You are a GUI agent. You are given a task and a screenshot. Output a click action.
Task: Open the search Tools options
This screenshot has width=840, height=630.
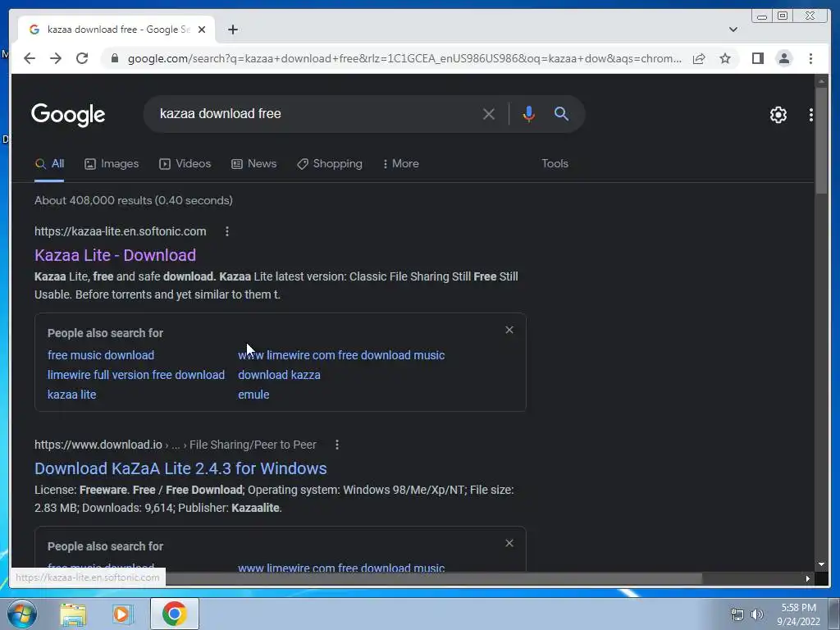point(555,163)
